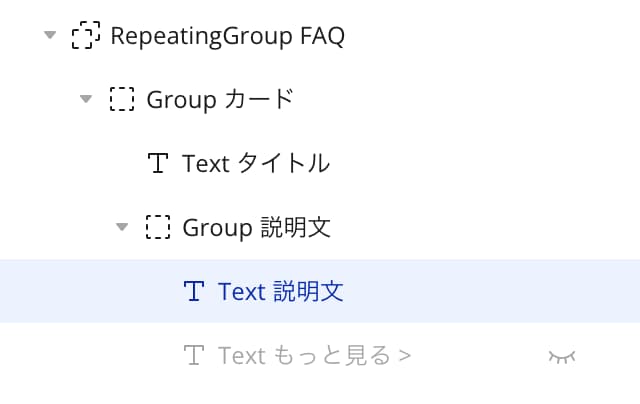
Task: Click the Group 説明文 dashed-square icon
Action: pos(158,226)
